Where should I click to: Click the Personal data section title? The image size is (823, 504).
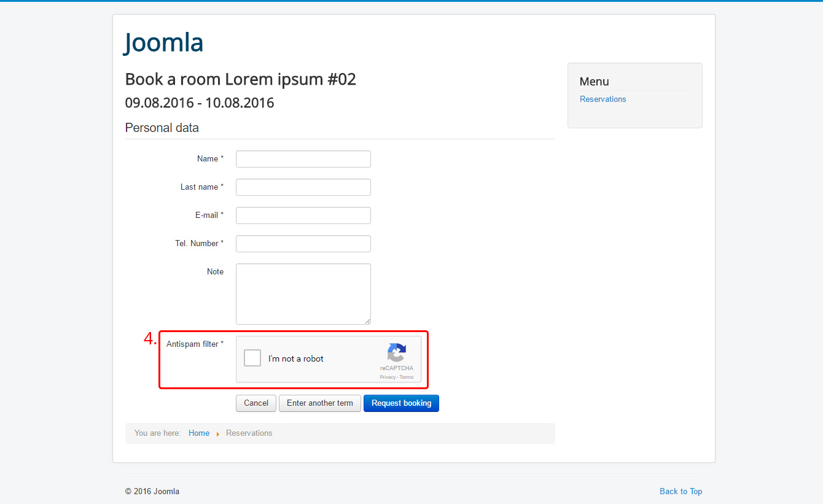pyautogui.click(x=162, y=128)
